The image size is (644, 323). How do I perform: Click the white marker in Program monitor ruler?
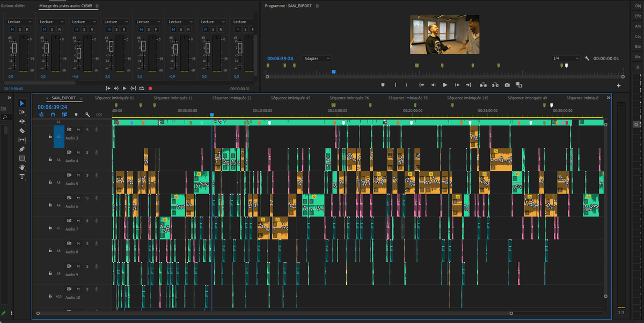click(566, 66)
